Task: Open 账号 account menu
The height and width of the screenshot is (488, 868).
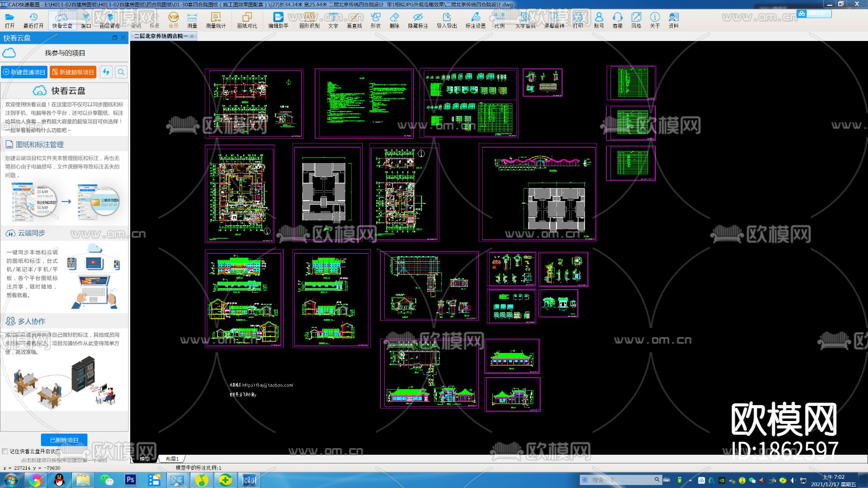Action: (x=599, y=20)
